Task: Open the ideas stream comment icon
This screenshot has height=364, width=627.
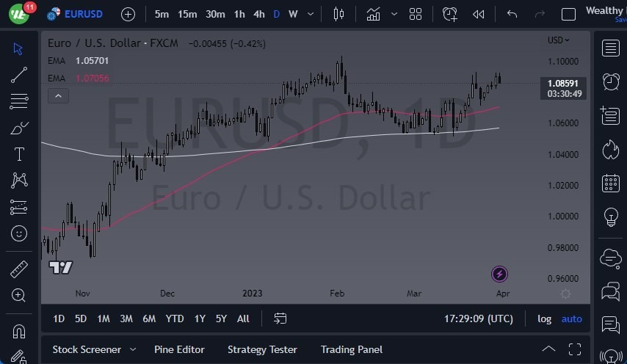Action: (x=611, y=324)
